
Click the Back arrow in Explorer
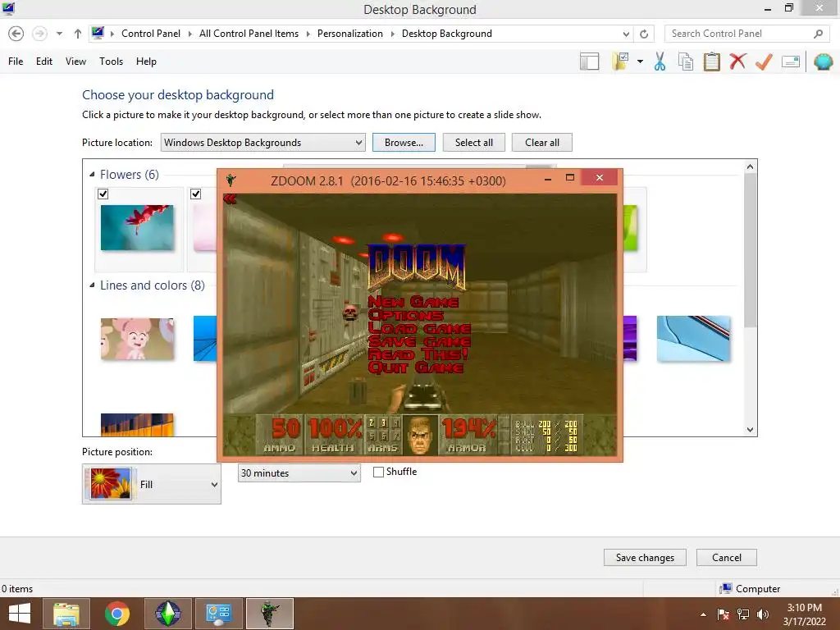pos(16,34)
